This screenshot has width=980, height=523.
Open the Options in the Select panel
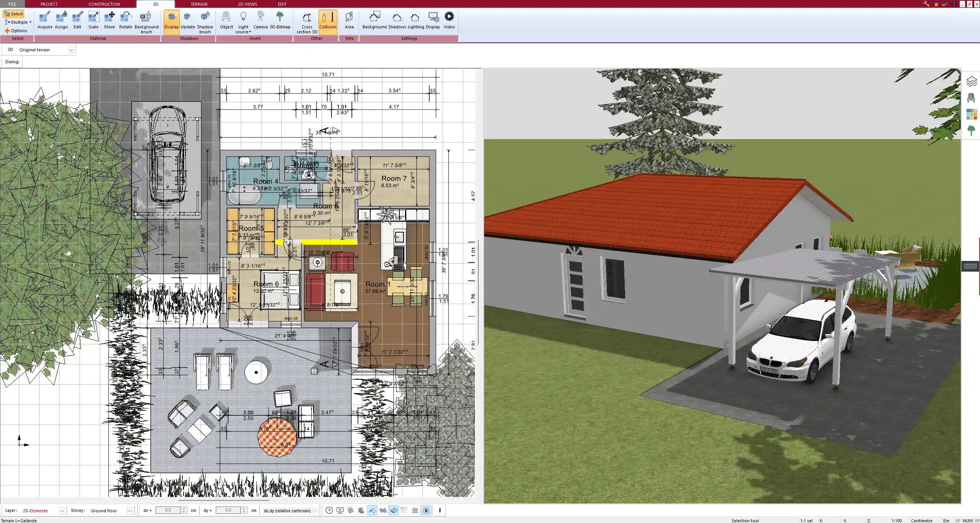[16, 30]
